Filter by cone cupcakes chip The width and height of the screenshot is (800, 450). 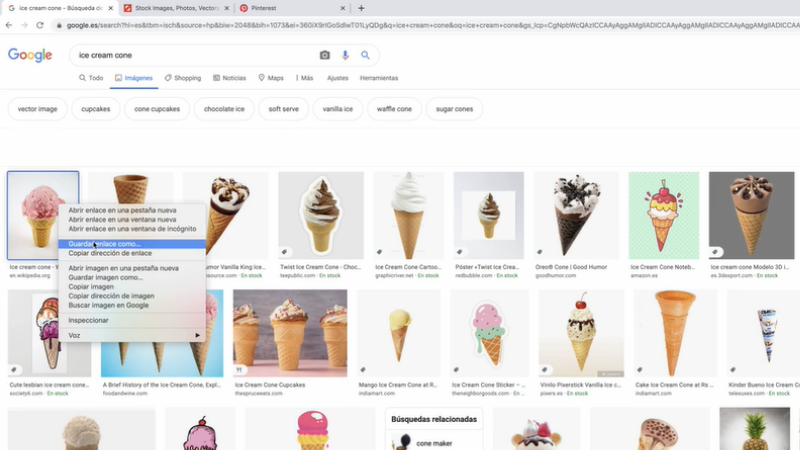click(x=157, y=109)
